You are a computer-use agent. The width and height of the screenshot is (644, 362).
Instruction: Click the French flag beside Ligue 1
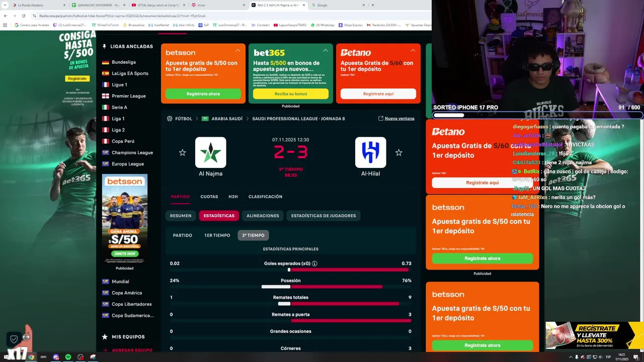(106, 85)
